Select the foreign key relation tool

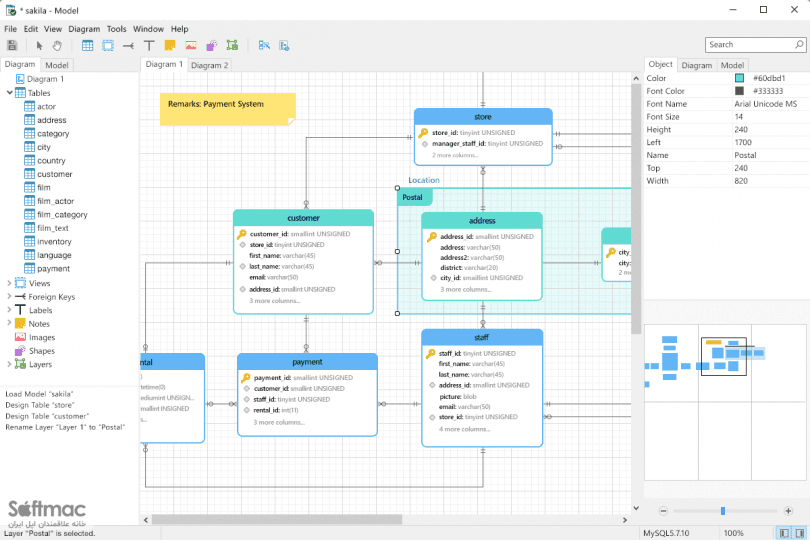tap(128, 45)
